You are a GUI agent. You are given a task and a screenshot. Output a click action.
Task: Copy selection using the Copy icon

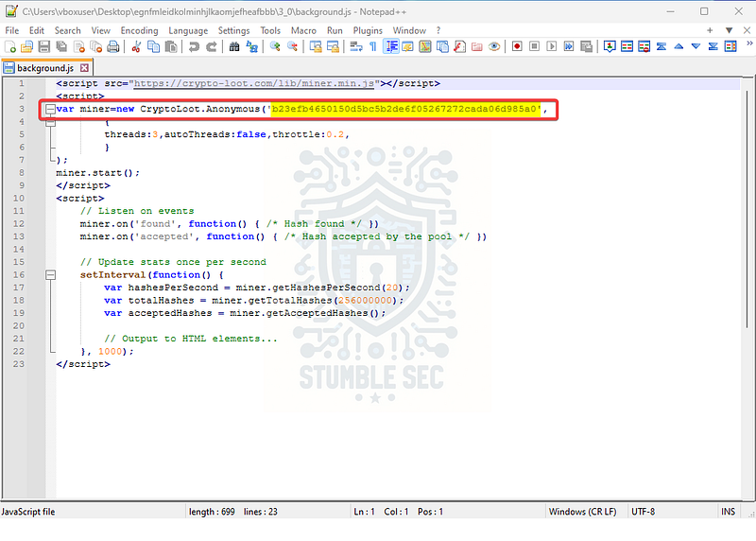(154, 46)
